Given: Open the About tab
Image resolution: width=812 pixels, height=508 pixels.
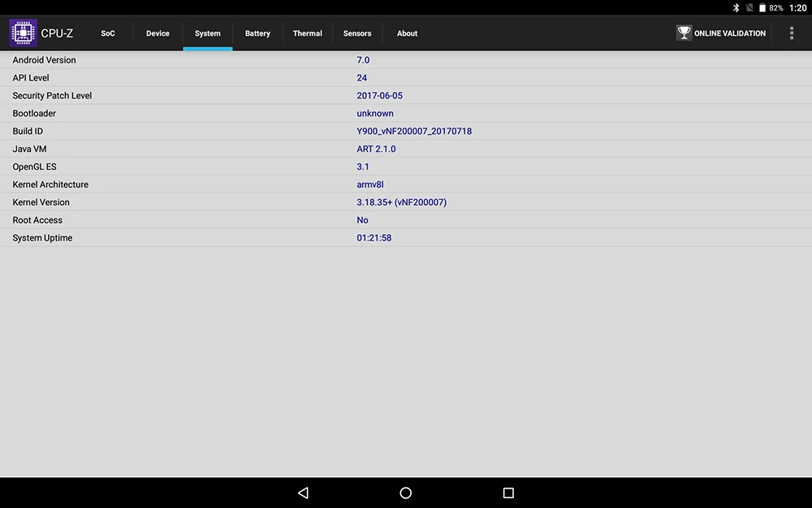Looking at the screenshot, I should tap(407, 33).
